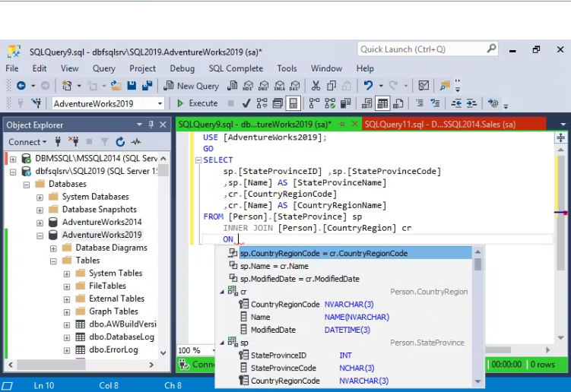
Task: Toggle Include Live Query Statistics
Action: click(330, 104)
